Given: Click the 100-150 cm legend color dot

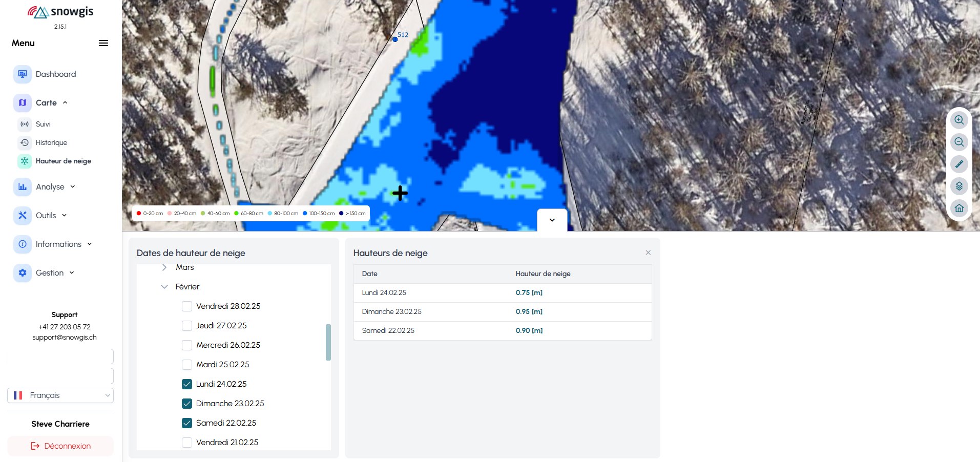Looking at the screenshot, I should [305, 214].
